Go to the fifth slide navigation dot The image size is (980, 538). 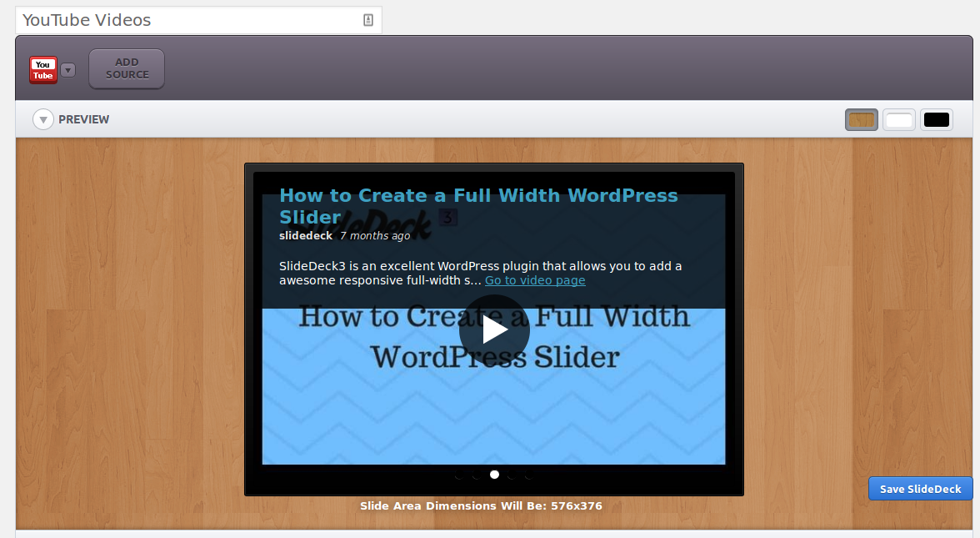pyautogui.click(x=529, y=475)
